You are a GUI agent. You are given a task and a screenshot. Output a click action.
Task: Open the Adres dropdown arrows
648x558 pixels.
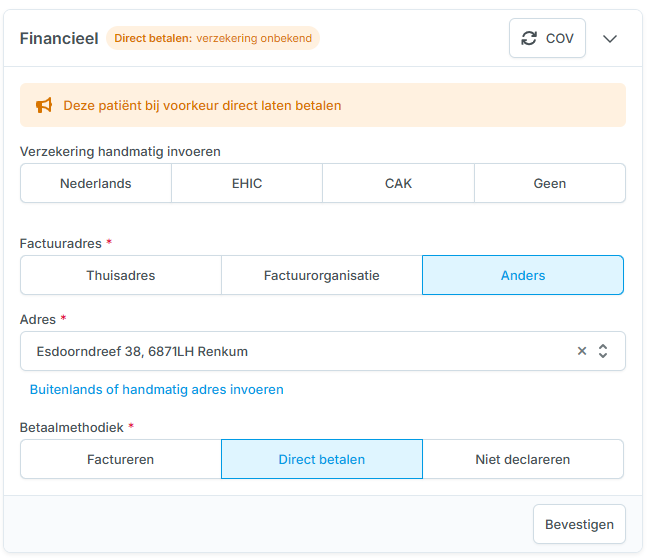tap(603, 351)
